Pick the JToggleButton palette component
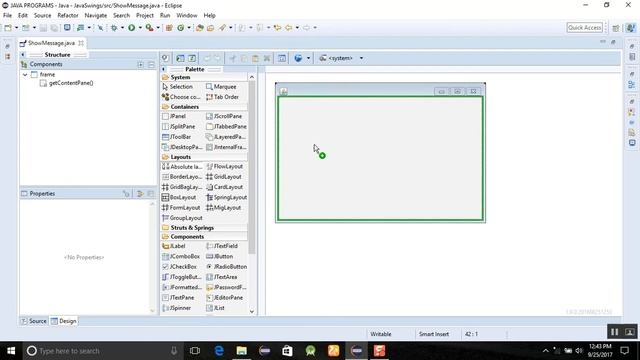The height and width of the screenshot is (360, 640). (182, 277)
